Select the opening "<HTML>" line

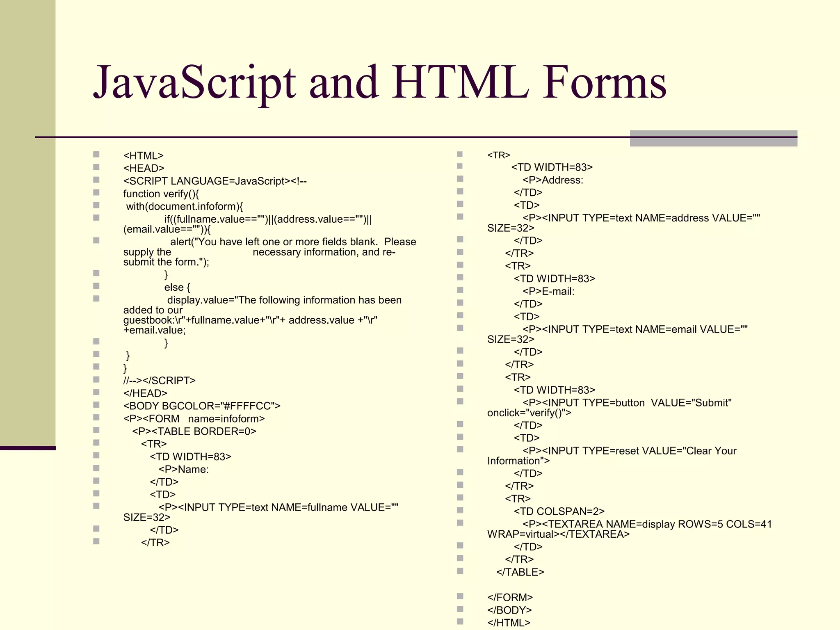(x=143, y=156)
